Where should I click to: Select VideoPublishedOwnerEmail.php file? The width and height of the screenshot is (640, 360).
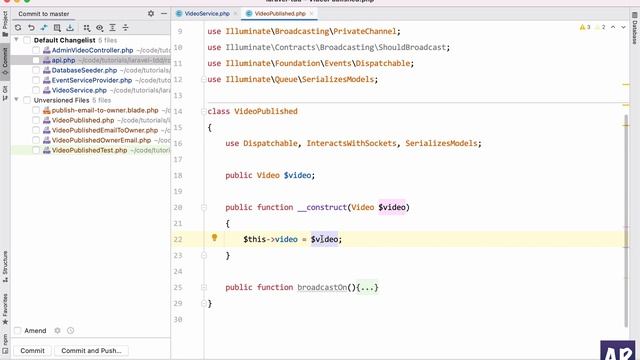(x=101, y=140)
